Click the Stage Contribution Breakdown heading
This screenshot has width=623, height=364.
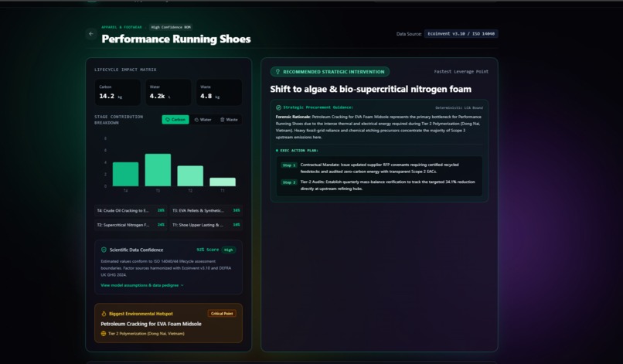click(x=118, y=120)
